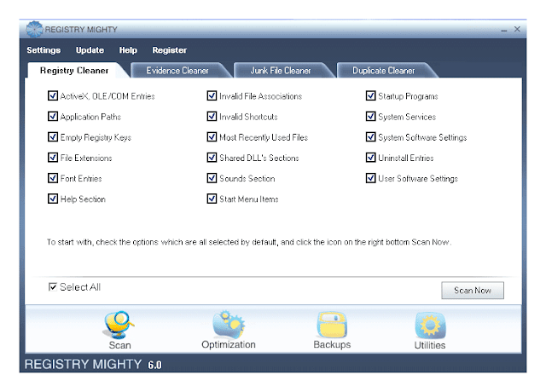Switch to the Duplicate Cleaner tab
The height and width of the screenshot is (392, 546).
click(x=384, y=71)
